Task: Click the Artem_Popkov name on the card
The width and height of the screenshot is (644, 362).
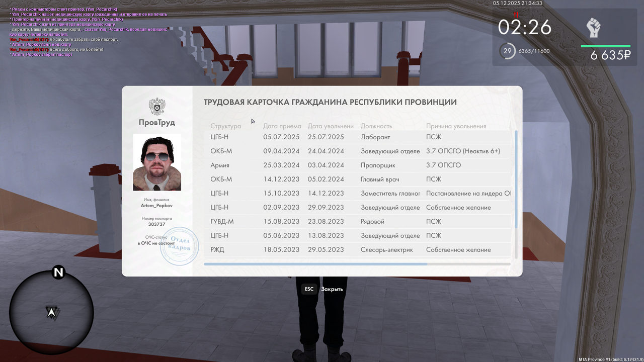Action: 157,206
